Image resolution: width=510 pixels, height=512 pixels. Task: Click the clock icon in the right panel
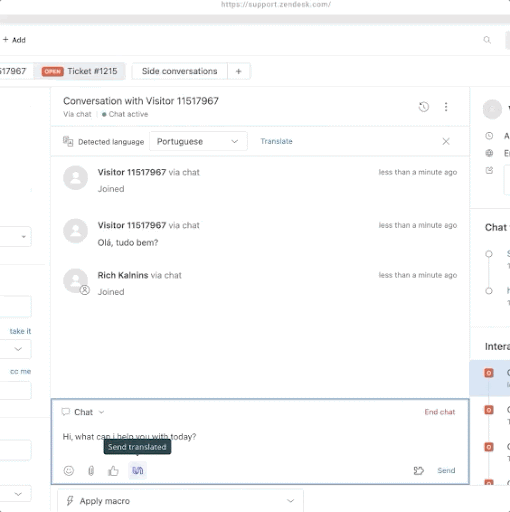[x=489, y=136]
